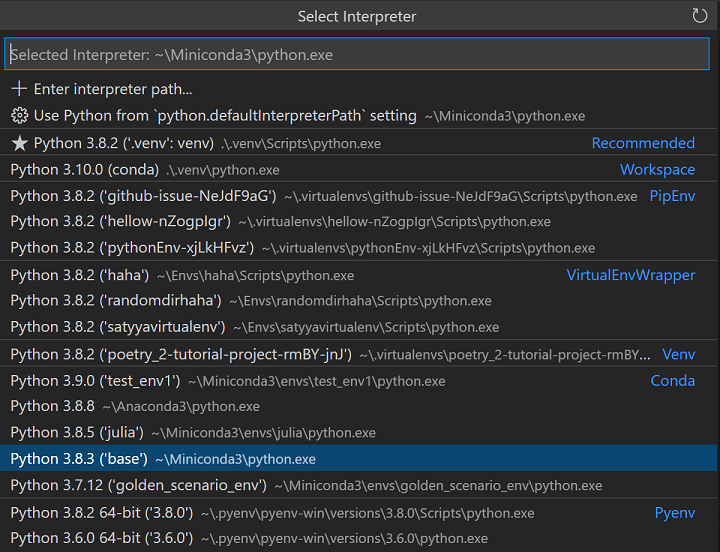Click the gear icon for defaultInterpreterPath setting

coord(19,115)
